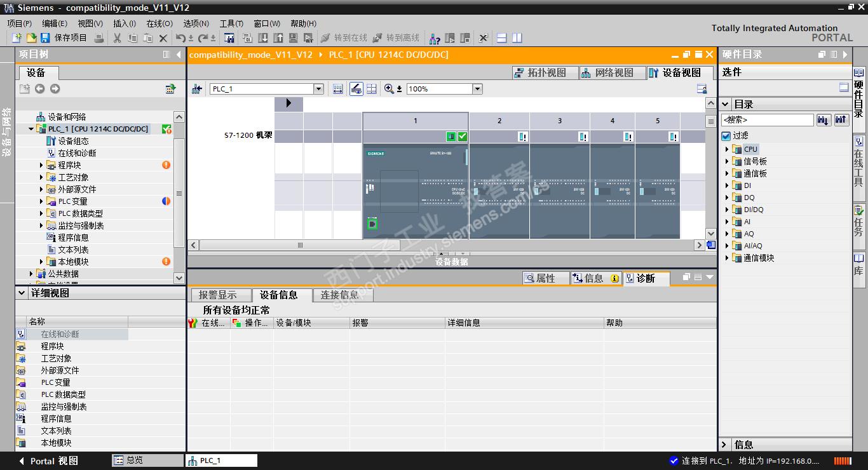This screenshot has height=470, width=868.
Task: Click search downward icon in catalog
Action: point(824,119)
